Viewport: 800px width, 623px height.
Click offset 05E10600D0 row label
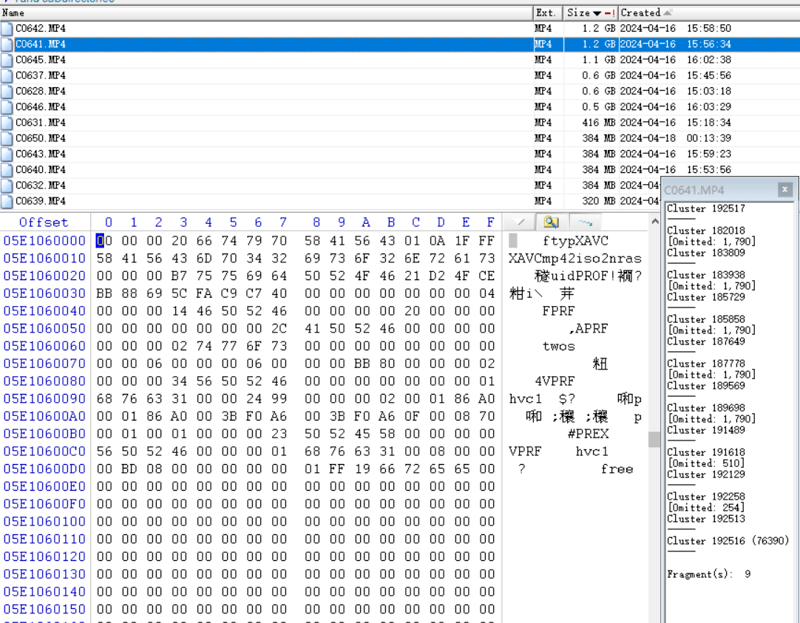[44, 469]
